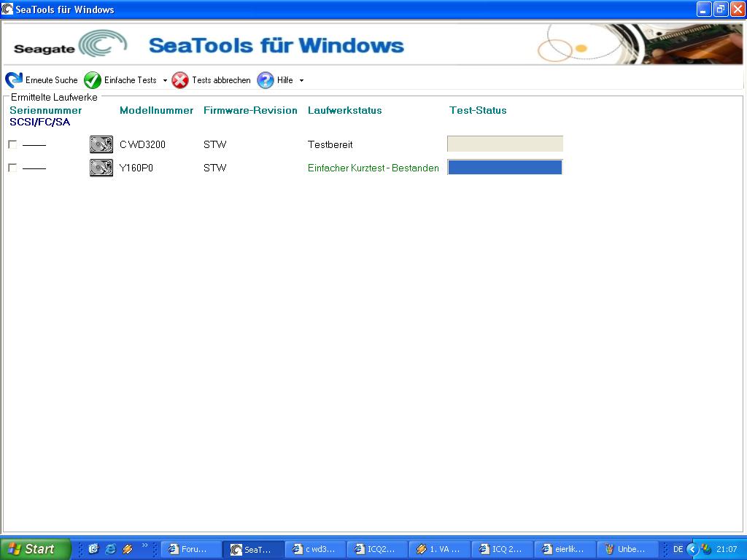
Task: Click STW firmware value for CWD3200
Action: [215, 144]
